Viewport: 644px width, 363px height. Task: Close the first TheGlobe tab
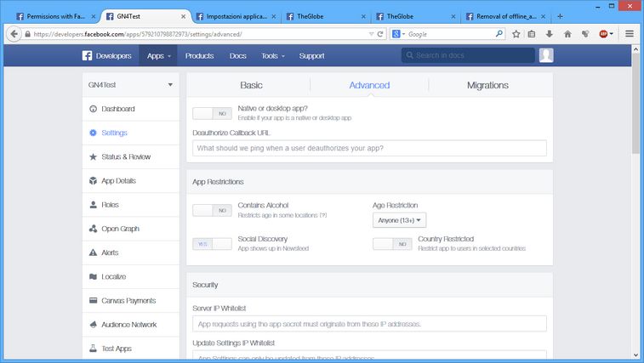363,16
